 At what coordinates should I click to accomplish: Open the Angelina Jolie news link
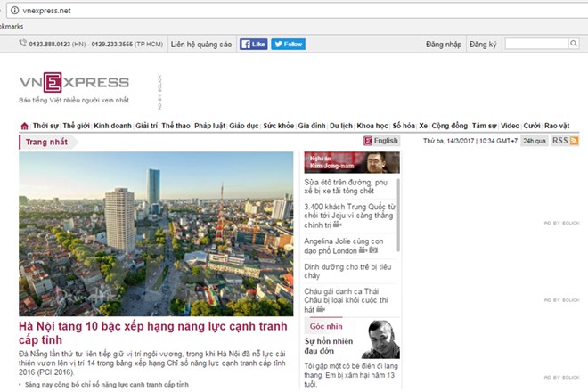point(344,246)
